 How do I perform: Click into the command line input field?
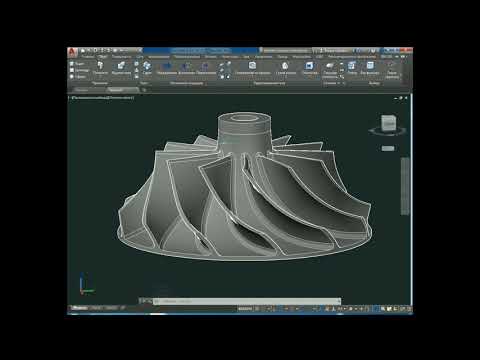tap(247, 301)
